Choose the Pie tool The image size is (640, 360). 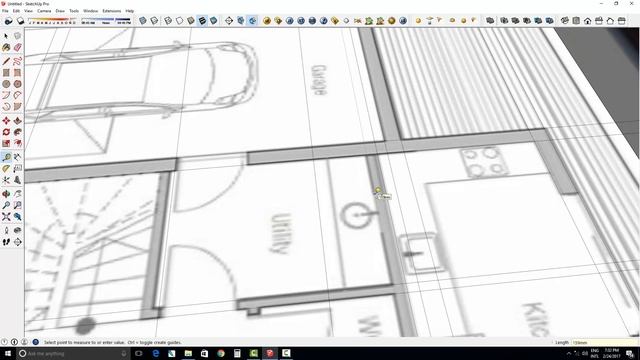(x=18, y=107)
